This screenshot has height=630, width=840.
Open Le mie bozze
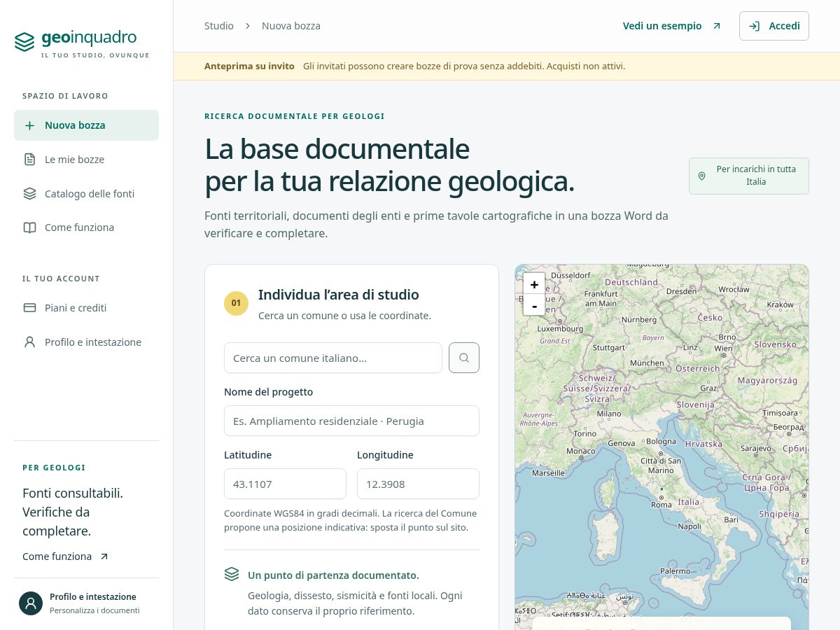tap(86, 160)
